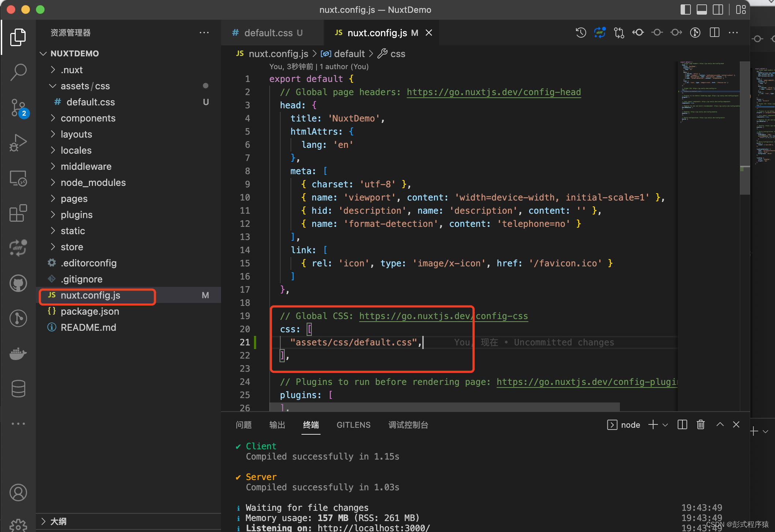Customize layout icon in title bar
The width and height of the screenshot is (775, 532).
pos(741,10)
